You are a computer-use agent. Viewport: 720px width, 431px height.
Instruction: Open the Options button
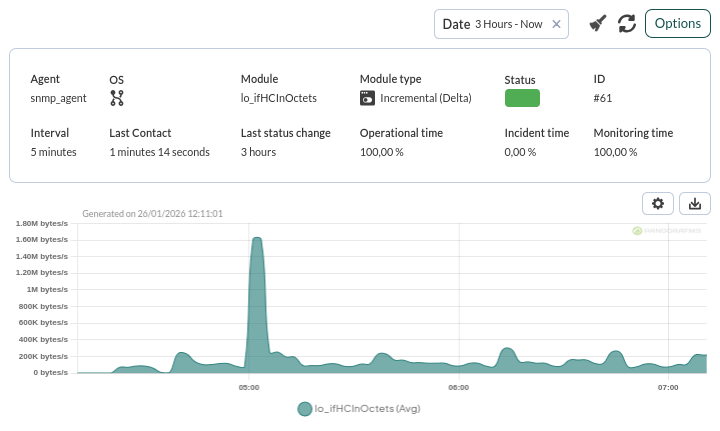[x=678, y=23]
